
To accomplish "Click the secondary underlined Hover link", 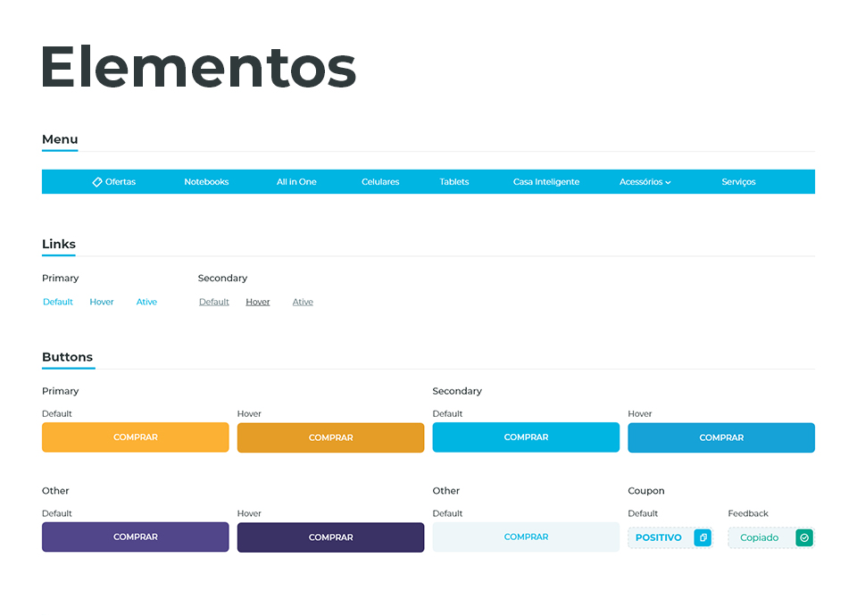I will pyautogui.click(x=258, y=302).
